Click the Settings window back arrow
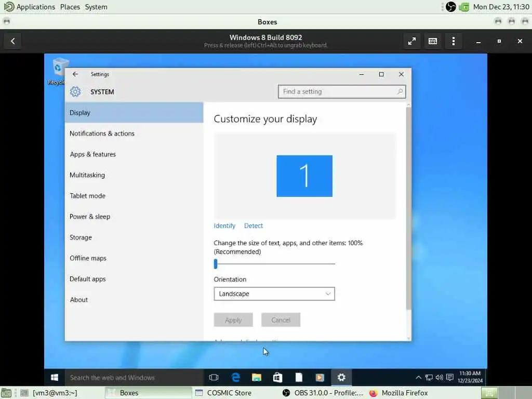Image resolution: width=532 pixels, height=399 pixels. click(75, 74)
